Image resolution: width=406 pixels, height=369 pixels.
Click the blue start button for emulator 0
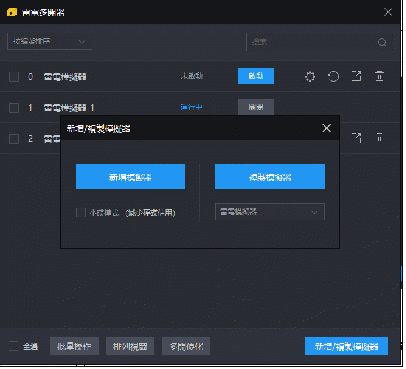[256, 76]
